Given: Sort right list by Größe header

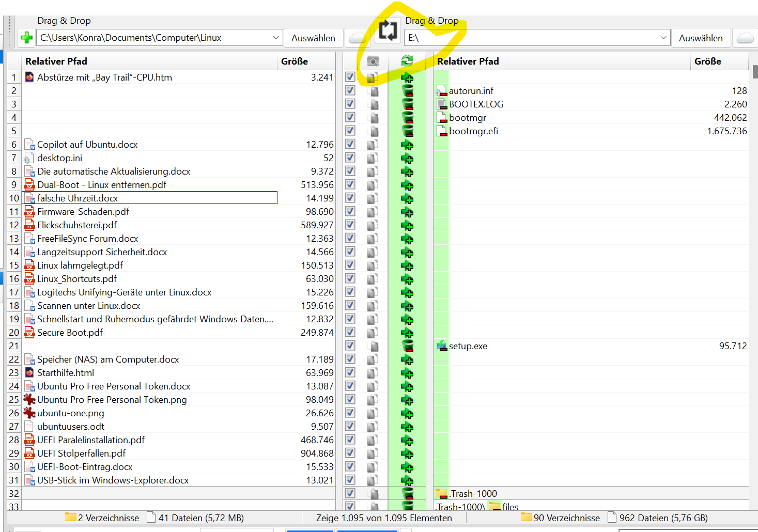Looking at the screenshot, I should (x=720, y=61).
